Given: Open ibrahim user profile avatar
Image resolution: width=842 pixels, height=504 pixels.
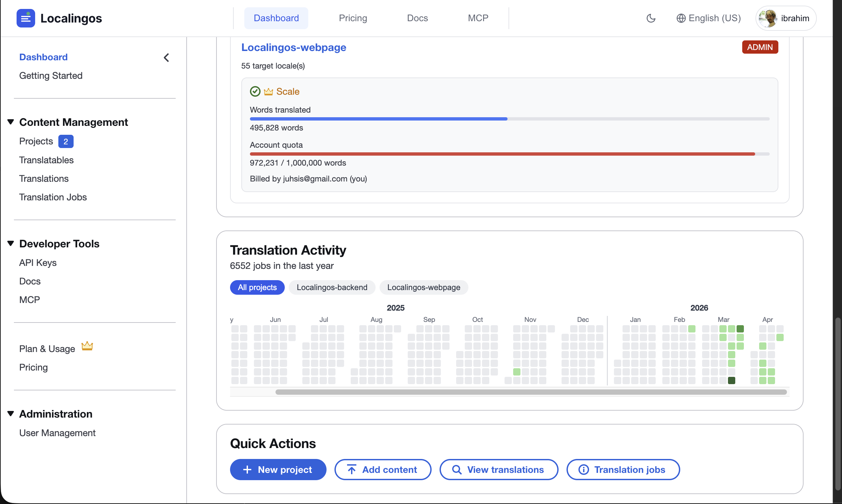Looking at the screenshot, I should (x=768, y=18).
